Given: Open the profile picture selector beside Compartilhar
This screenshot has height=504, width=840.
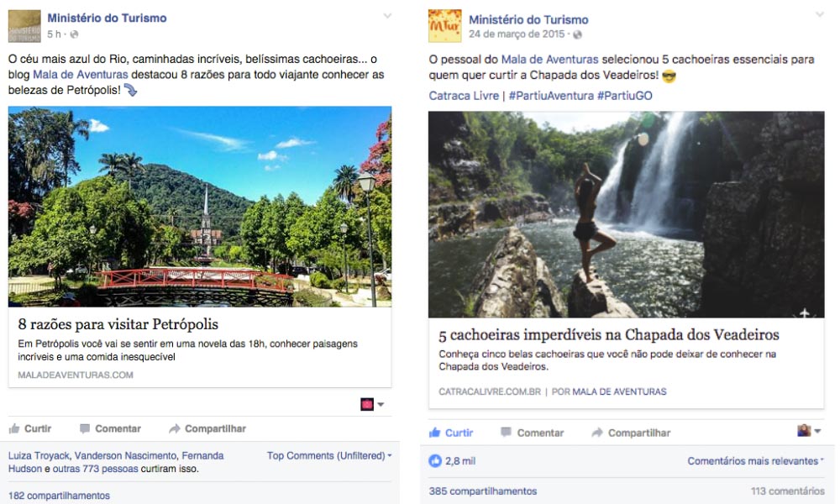Looking at the screenshot, I should pos(809,431).
